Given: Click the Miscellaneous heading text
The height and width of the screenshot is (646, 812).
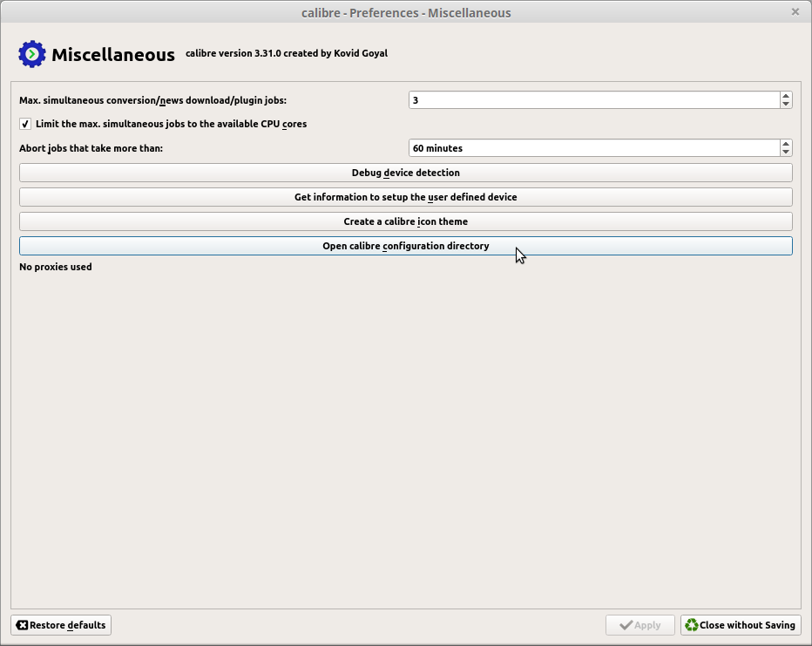Looking at the screenshot, I should [x=113, y=54].
